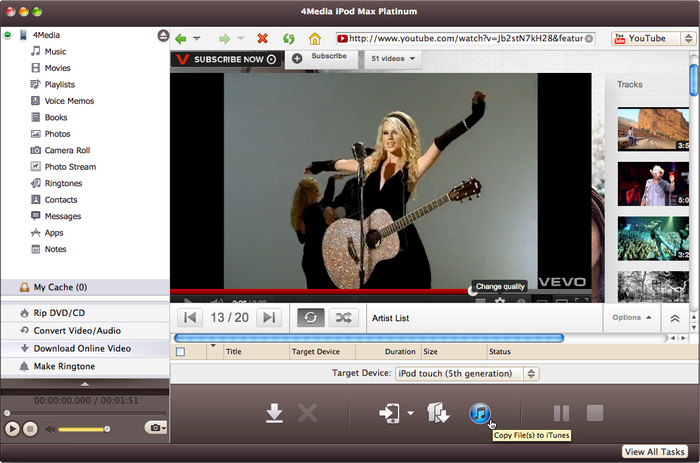Viewport: 700px width, 463px height.
Task: Open the Target Device dropdown
Action: [466, 374]
